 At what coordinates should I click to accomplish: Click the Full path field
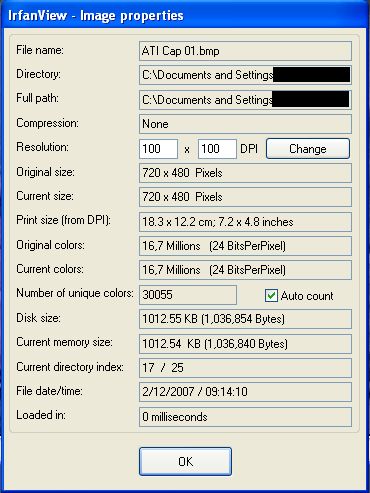(245, 100)
